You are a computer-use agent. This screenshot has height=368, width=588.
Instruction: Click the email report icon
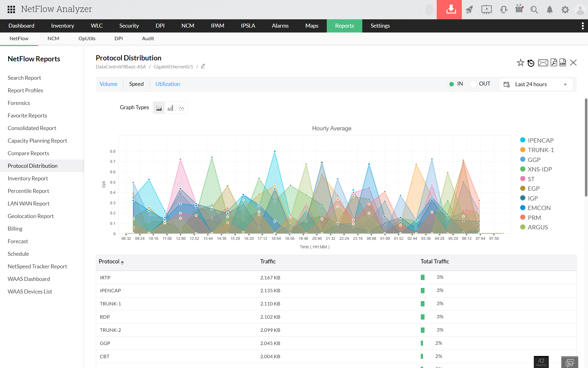542,63
